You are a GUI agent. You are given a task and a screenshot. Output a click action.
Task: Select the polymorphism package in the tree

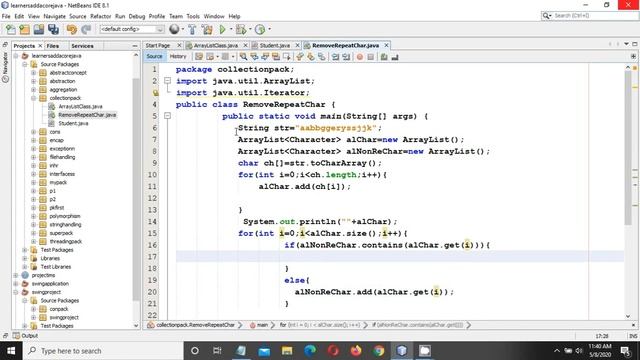[65, 216]
